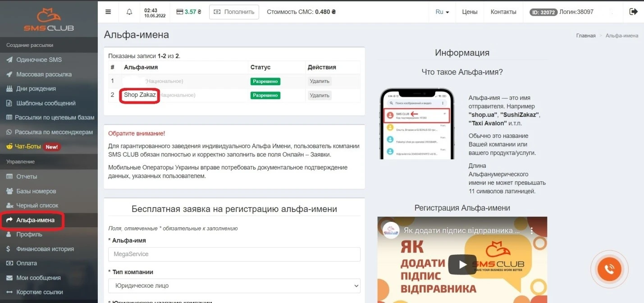Viewport: 644px width, 303px height.
Task: Select Одиночное SMS in sidebar
Action: (39, 60)
